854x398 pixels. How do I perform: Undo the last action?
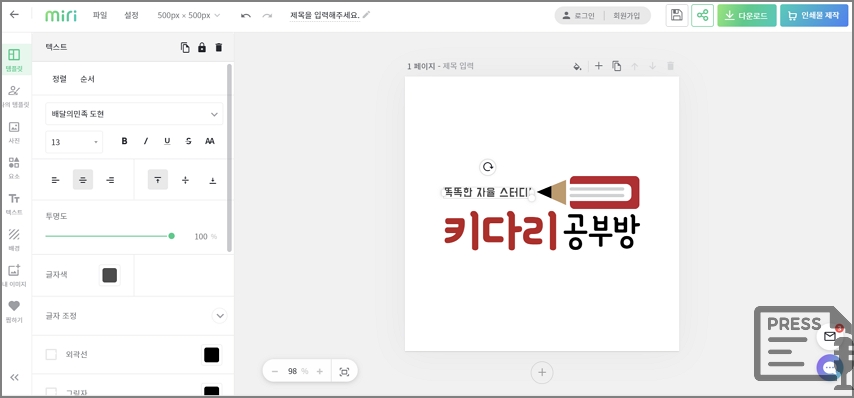point(246,16)
